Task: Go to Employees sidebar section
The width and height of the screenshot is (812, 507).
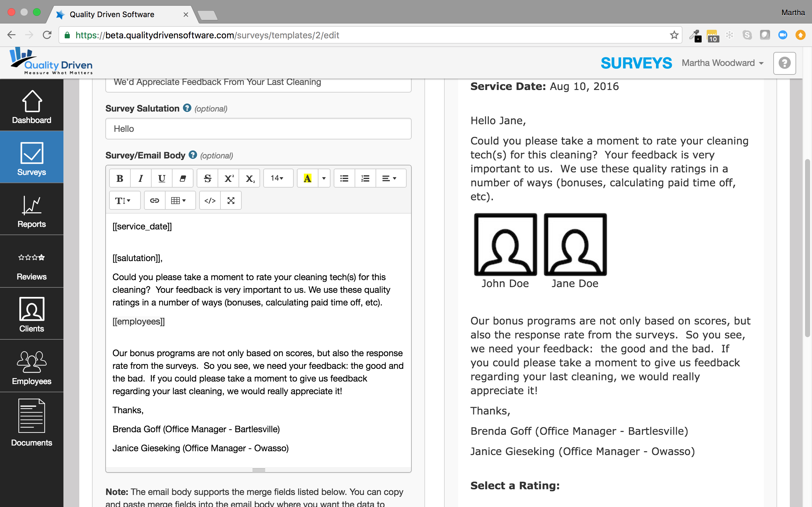Action: (31, 367)
